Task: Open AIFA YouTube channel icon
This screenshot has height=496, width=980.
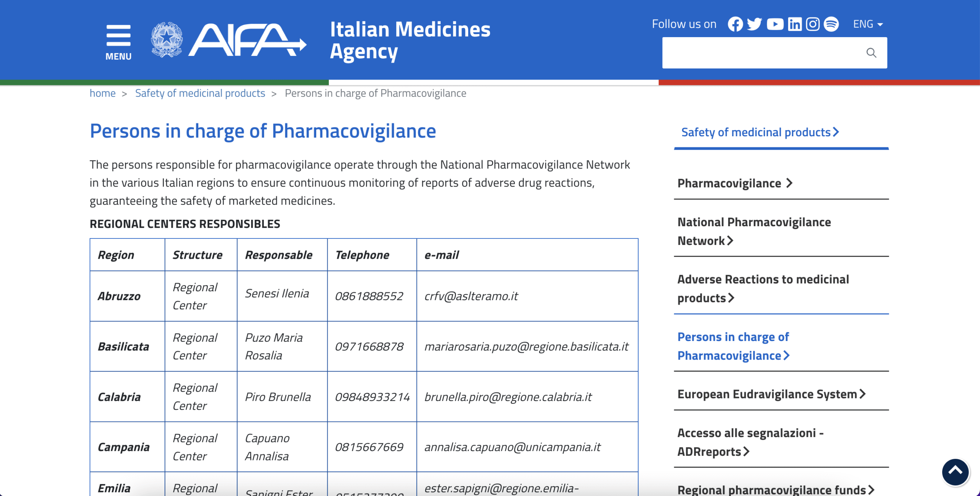Action: coord(775,24)
